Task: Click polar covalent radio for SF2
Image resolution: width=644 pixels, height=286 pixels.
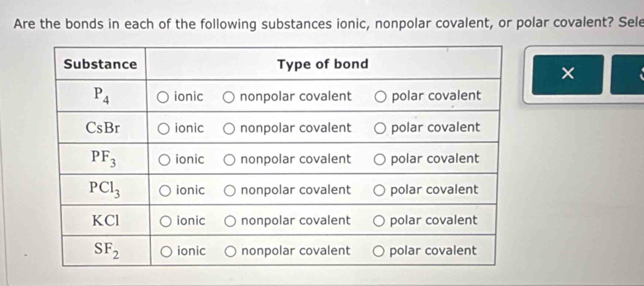Action: click(380, 250)
